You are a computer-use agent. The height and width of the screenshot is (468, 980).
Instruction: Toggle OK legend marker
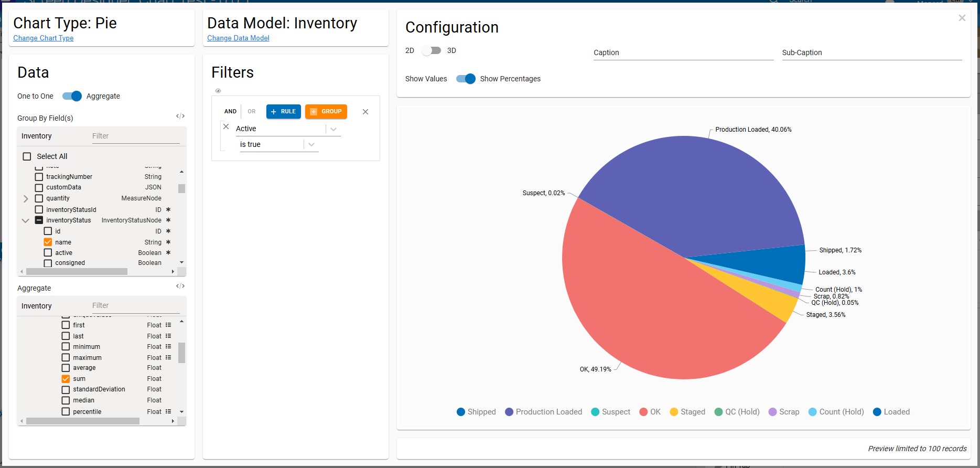643,412
